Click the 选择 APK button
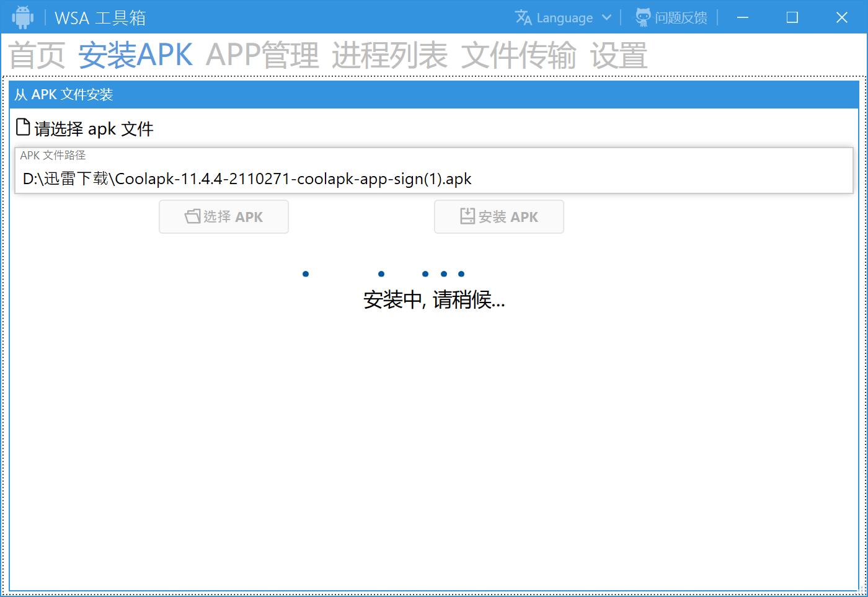Image resolution: width=868 pixels, height=597 pixels. coord(224,216)
